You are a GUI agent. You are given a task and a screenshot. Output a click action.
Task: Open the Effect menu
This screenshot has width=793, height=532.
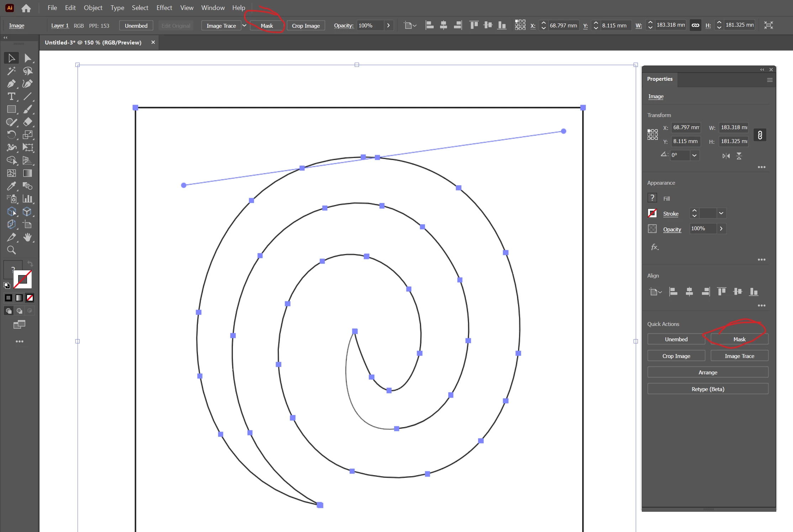click(x=164, y=8)
